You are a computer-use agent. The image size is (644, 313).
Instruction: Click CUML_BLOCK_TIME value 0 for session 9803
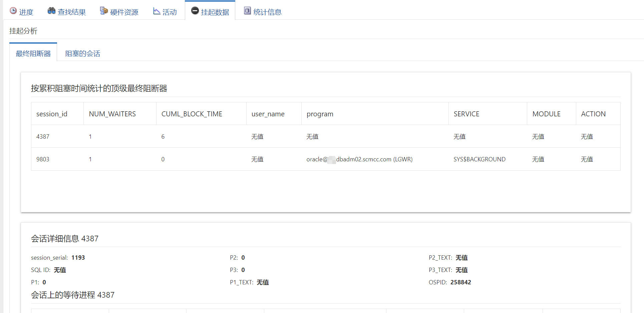point(163,159)
